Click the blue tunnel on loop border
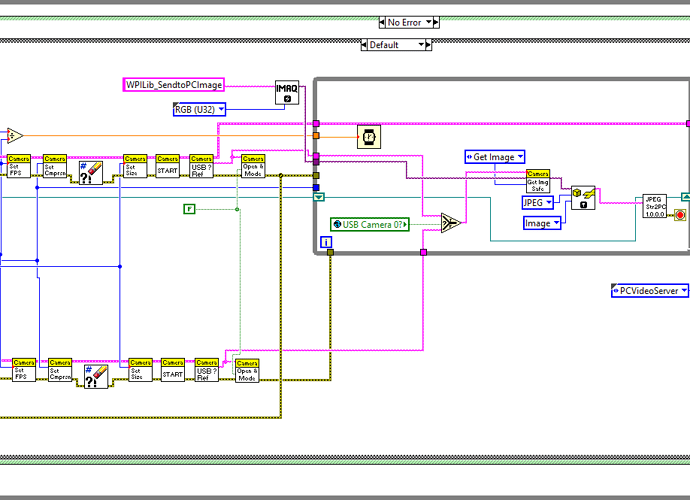Image resolution: width=690 pixels, height=500 pixels. pyautogui.click(x=316, y=188)
